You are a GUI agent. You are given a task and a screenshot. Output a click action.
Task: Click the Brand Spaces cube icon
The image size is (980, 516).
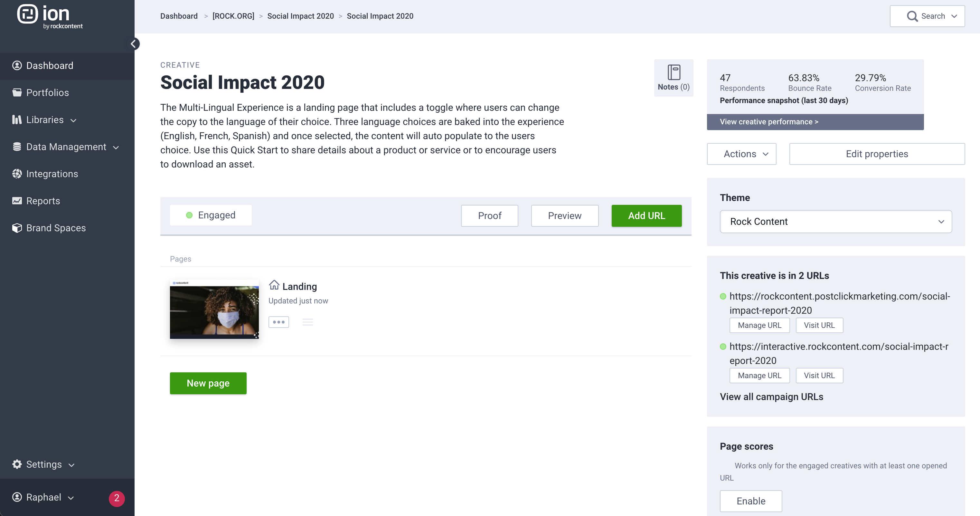coord(17,227)
